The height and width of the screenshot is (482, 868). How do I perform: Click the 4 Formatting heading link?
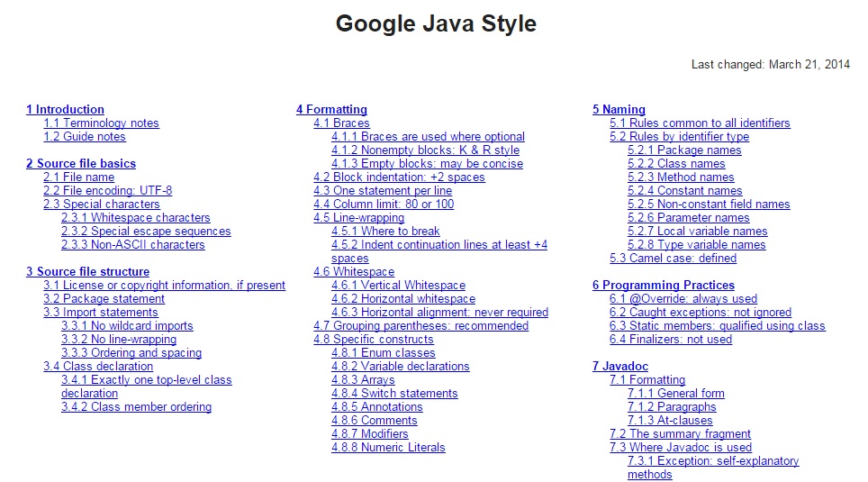(x=331, y=110)
